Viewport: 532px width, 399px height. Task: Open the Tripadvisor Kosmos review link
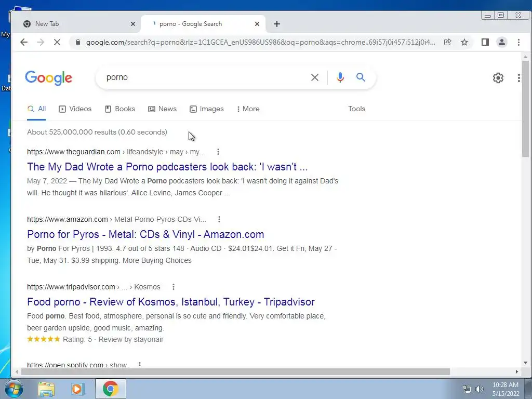coord(171,302)
